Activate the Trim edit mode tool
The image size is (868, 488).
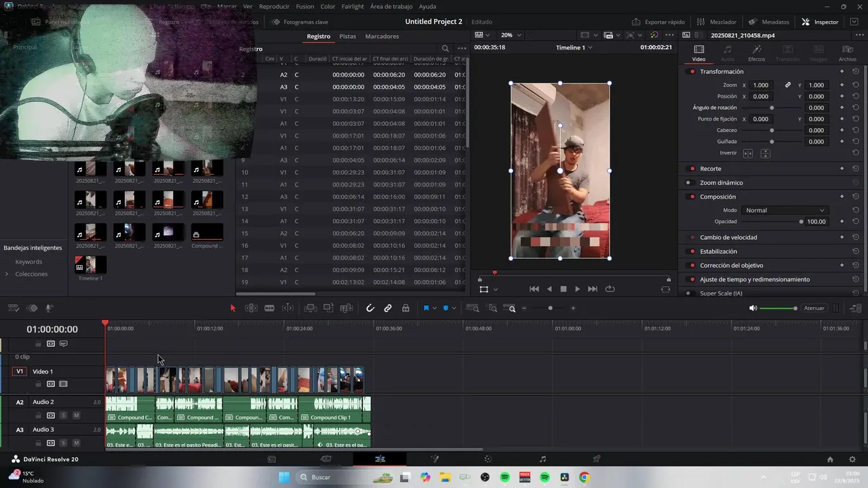point(251,308)
